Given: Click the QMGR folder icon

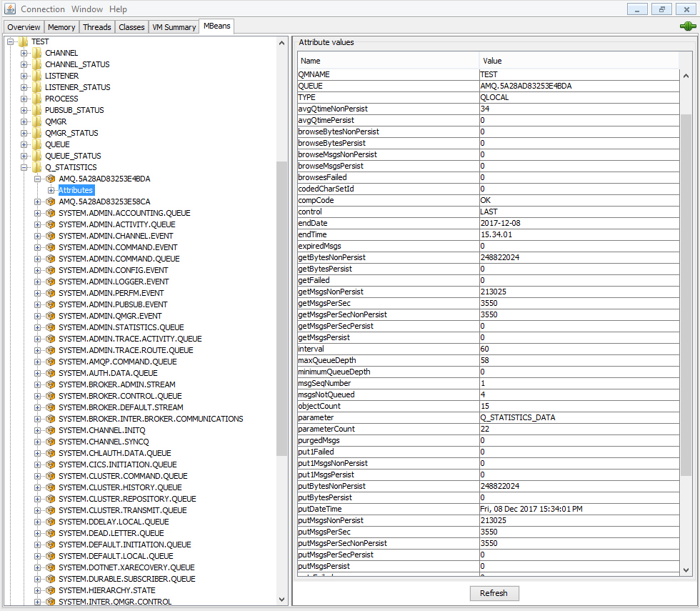Looking at the screenshot, I should point(37,121).
